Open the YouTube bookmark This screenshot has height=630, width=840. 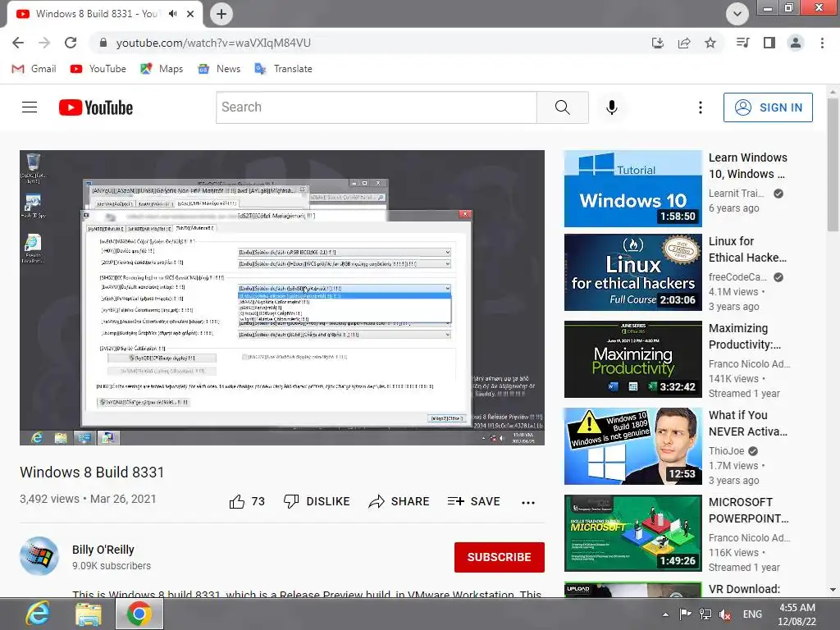point(98,69)
